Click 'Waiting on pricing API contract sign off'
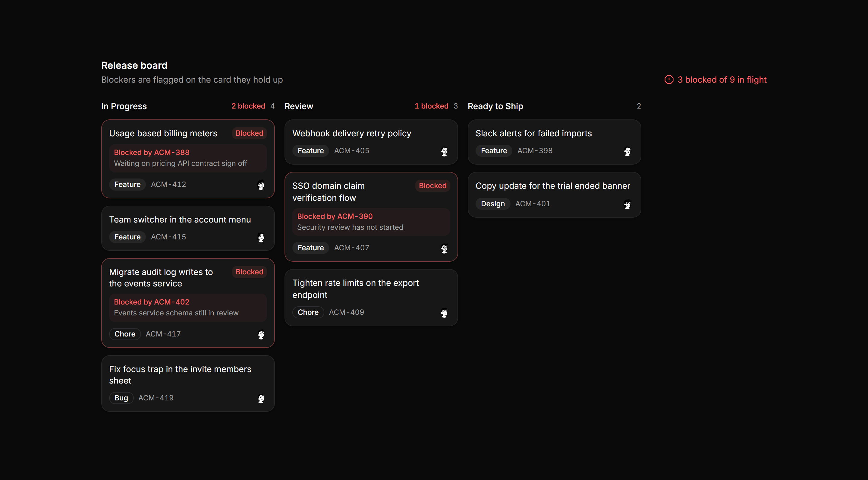 181,163
